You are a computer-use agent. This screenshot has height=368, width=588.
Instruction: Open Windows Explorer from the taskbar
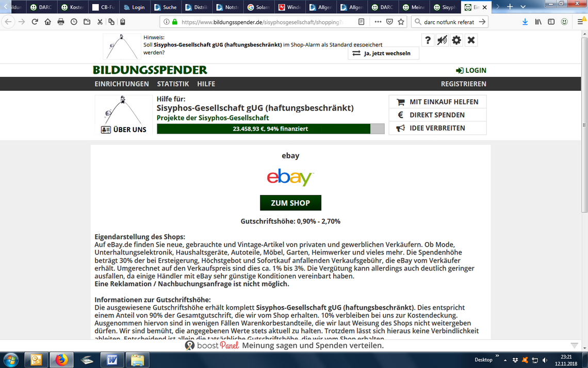(x=137, y=360)
